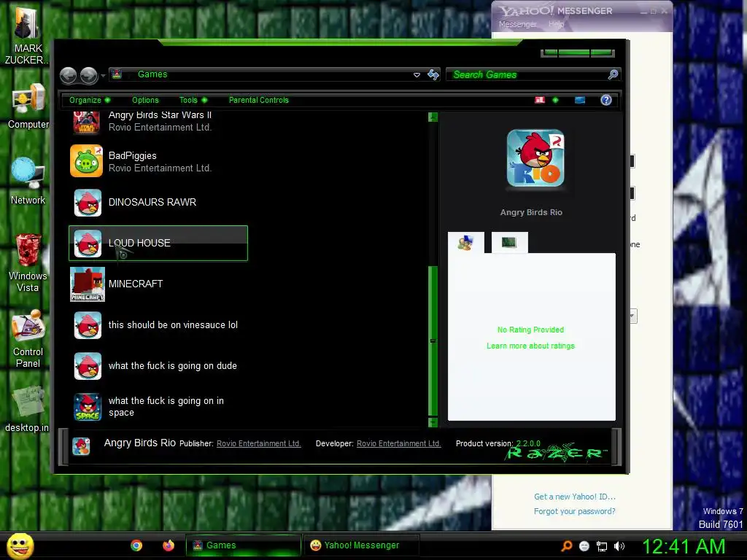This screenshot has width=747, height=560.
Task: Click the Yahoo! Messenger taskbar button
Action: coord(361,545)
